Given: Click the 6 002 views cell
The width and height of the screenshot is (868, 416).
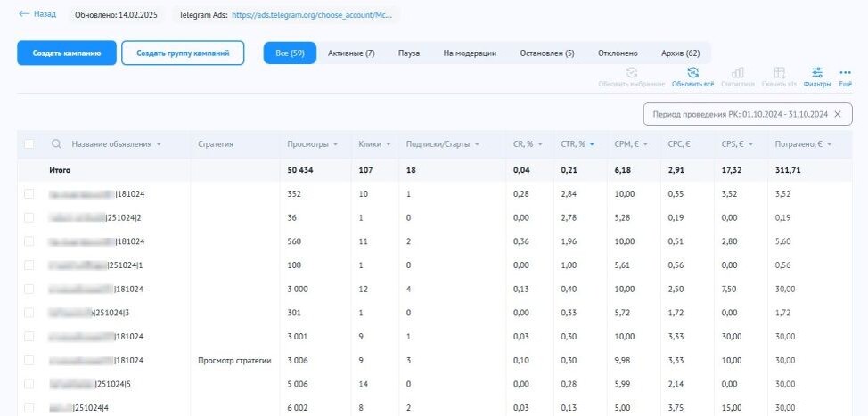Looking at the screenshot, I should click(x=297, y=408).
